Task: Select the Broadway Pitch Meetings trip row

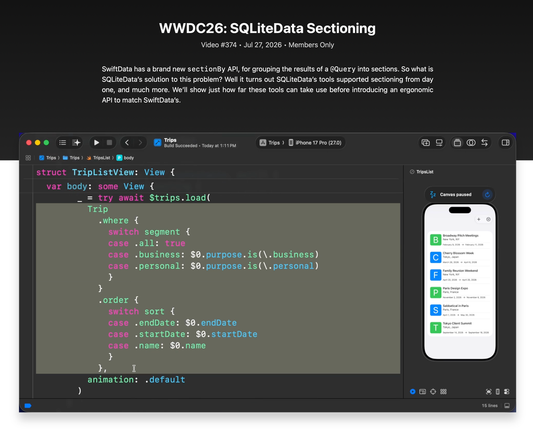Action: point(460,240)
